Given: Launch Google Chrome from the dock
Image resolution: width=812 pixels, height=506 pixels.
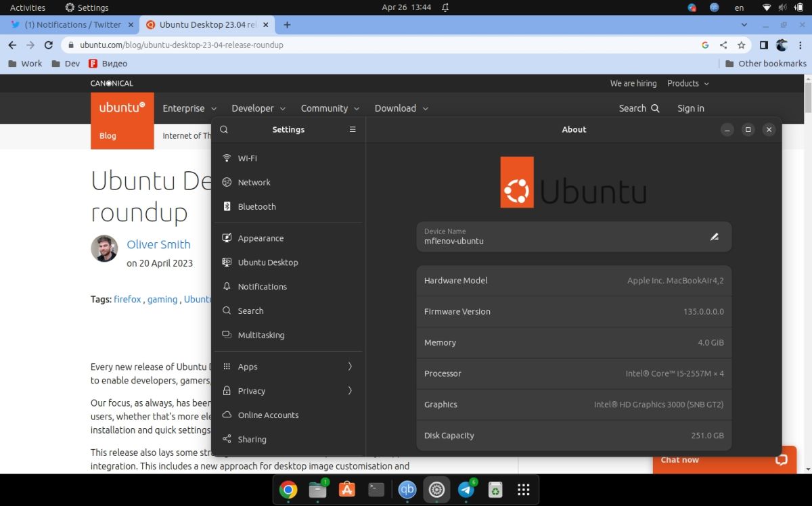Looking at the screenshot, I should pyautogui.click(x=288, y=490).
